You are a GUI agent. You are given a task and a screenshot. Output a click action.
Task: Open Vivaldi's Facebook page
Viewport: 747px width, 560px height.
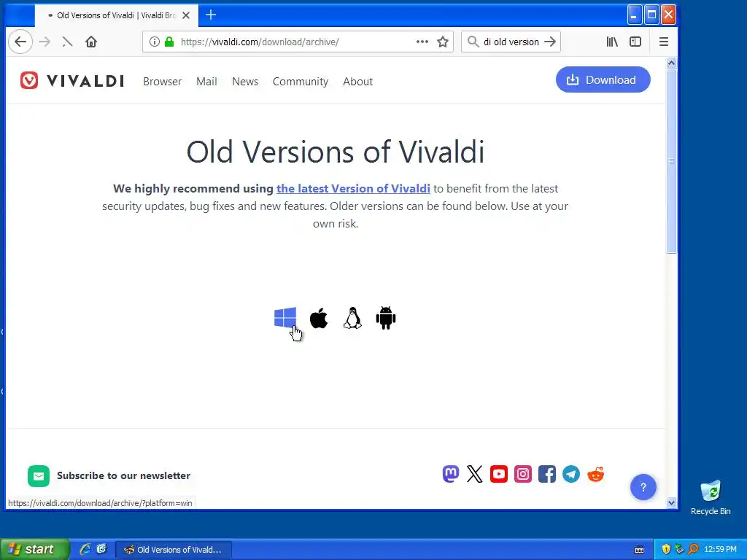pos(547,474)
